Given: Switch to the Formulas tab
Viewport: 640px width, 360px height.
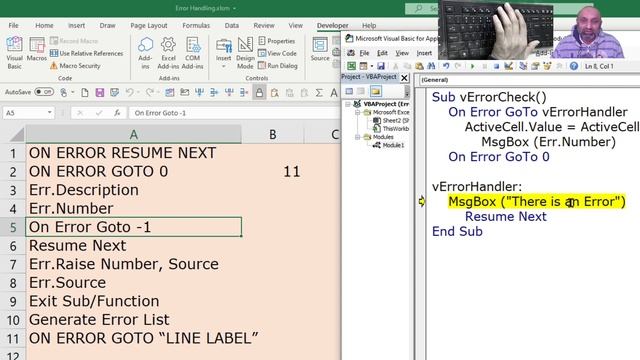Looking at the screenshot, I should click(196, 25).
